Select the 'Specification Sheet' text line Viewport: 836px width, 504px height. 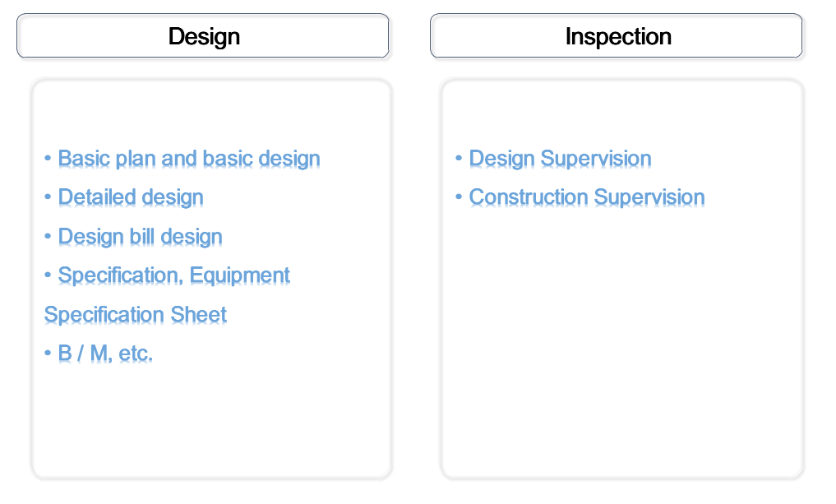136,315
